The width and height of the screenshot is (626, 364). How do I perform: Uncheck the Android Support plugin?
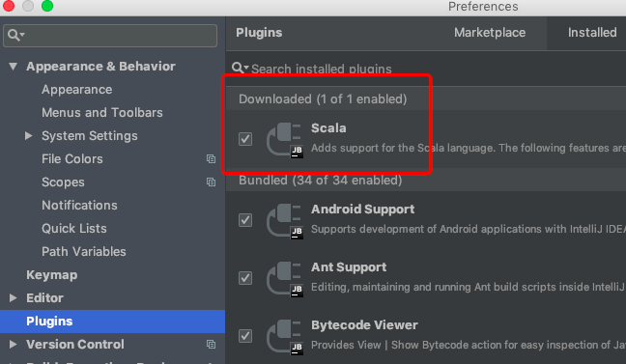click(x=245, y=220)
